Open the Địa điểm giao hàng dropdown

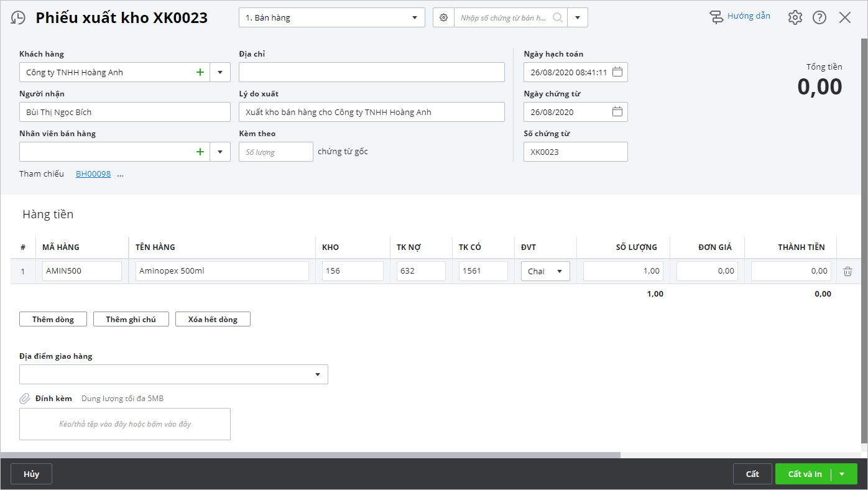click(318, 374)
